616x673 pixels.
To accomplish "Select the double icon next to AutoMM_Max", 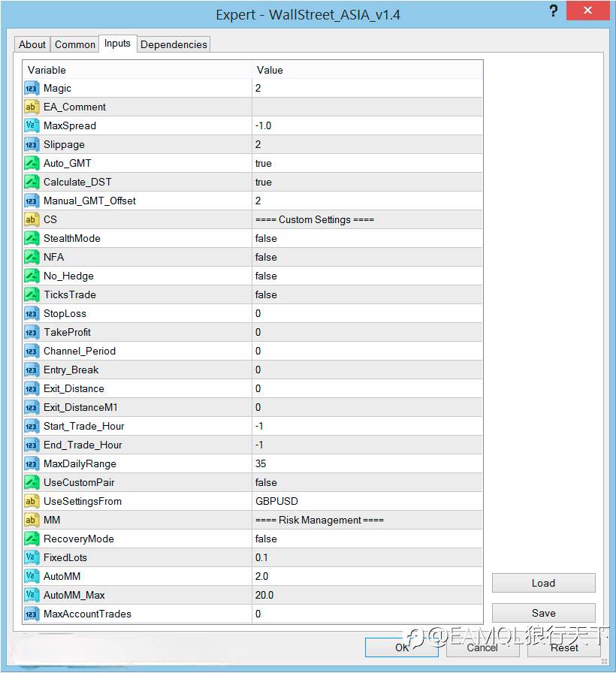I will click(32, 596).
